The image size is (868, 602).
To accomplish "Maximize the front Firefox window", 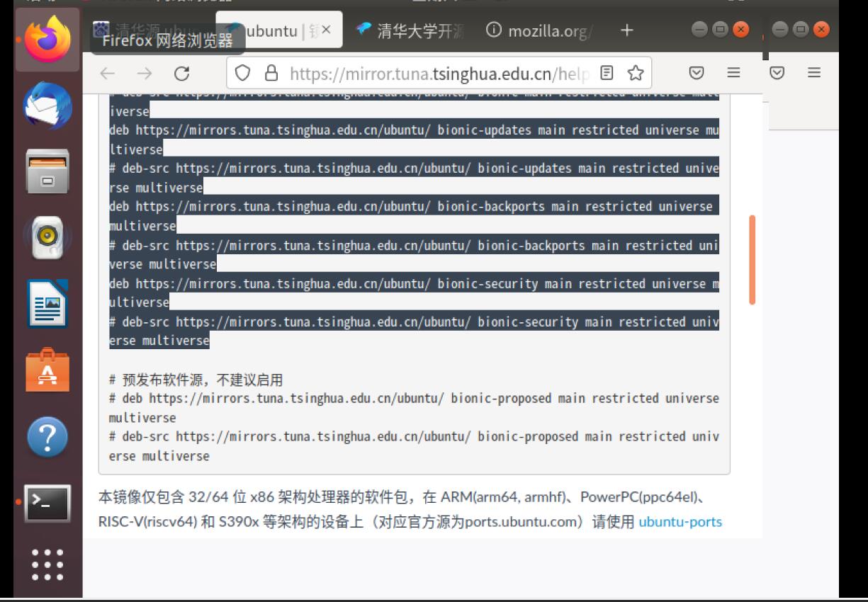I will click(720, 29).
